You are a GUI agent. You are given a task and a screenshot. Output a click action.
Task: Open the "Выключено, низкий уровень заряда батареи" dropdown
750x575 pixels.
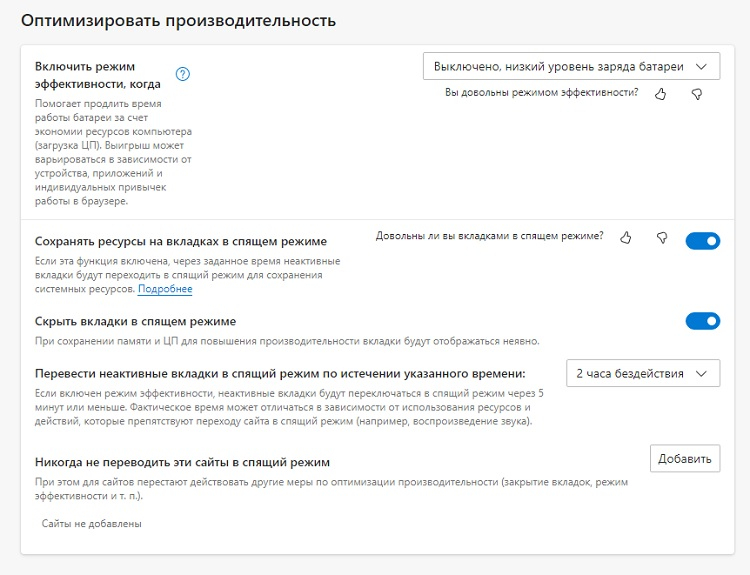pyautogui.click(x=571, y=67)
